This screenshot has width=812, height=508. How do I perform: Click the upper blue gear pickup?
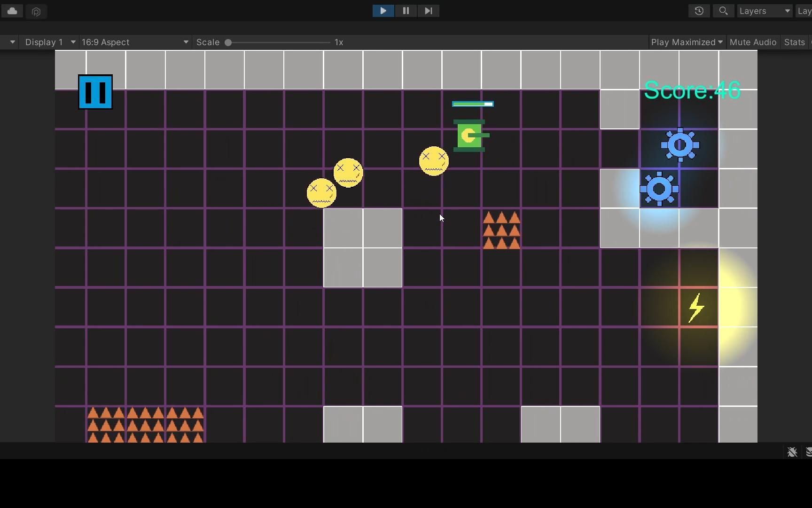click(x=680, y=145)
